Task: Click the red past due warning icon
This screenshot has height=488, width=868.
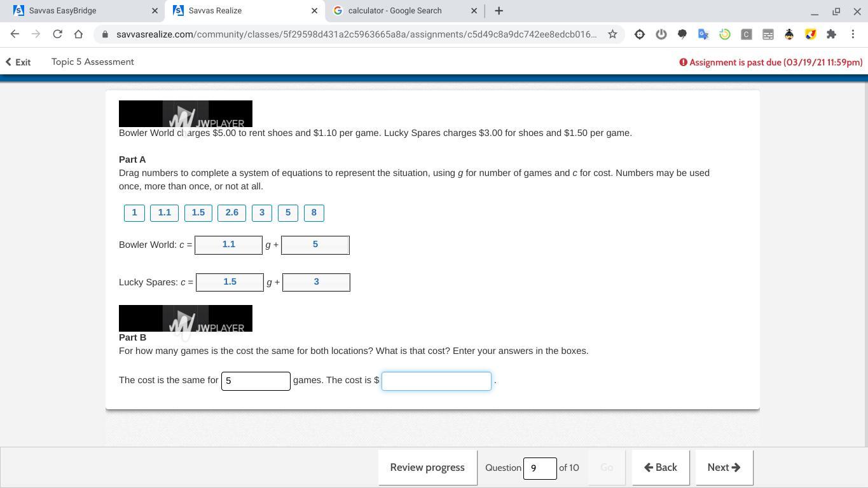Action: coord(684,62)
